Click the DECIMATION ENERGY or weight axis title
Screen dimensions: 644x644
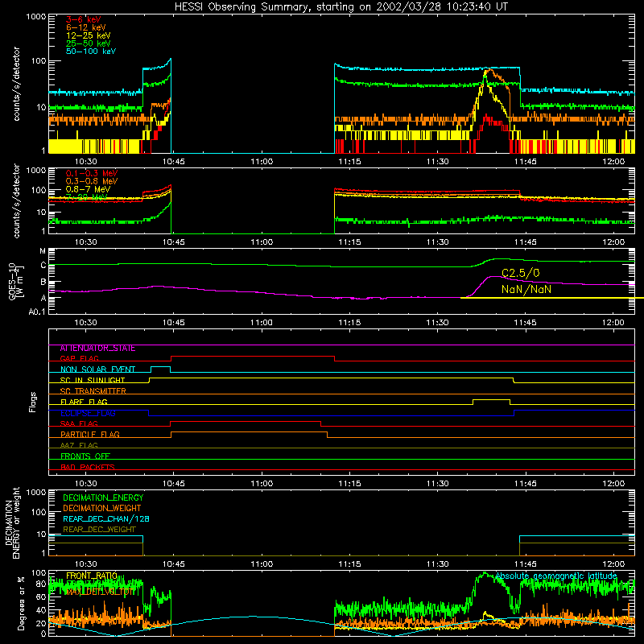point(12,522)
